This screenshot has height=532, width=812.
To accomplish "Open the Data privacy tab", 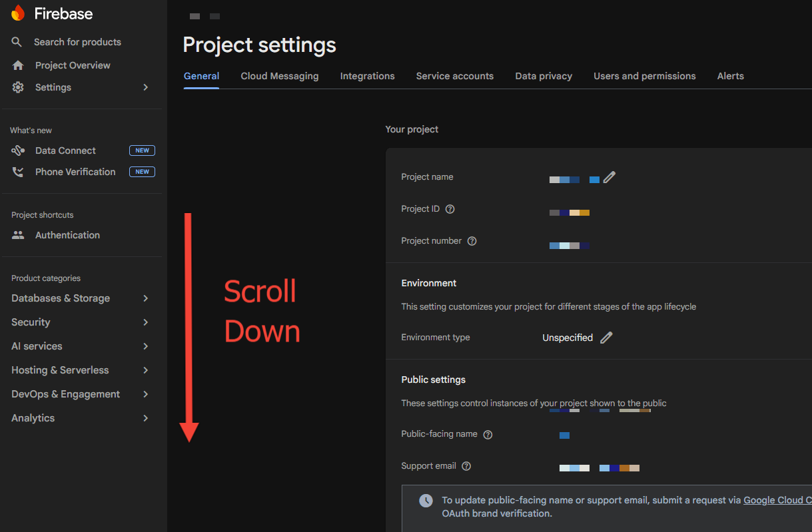I will (x=544, y=76).
